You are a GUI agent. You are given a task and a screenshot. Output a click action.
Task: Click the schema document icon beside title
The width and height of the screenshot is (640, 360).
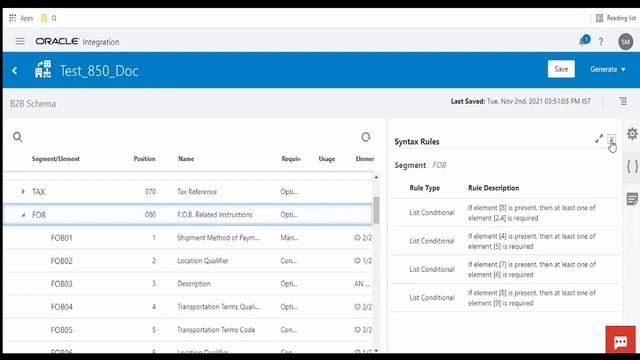pyautogui.click(x=43, y=69)
